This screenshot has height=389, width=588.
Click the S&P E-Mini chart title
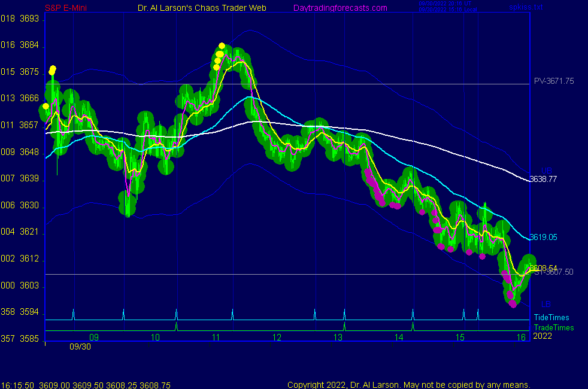click(66, 8)
